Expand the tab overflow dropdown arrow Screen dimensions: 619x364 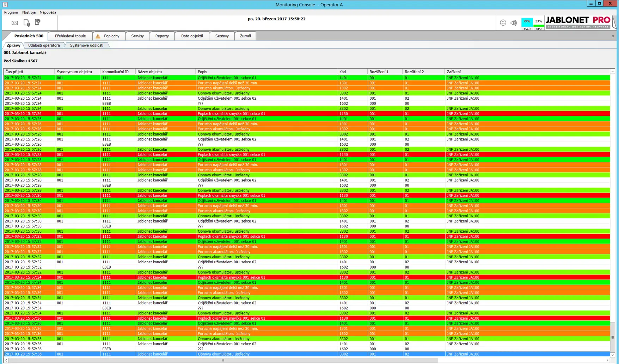point(613,36)
